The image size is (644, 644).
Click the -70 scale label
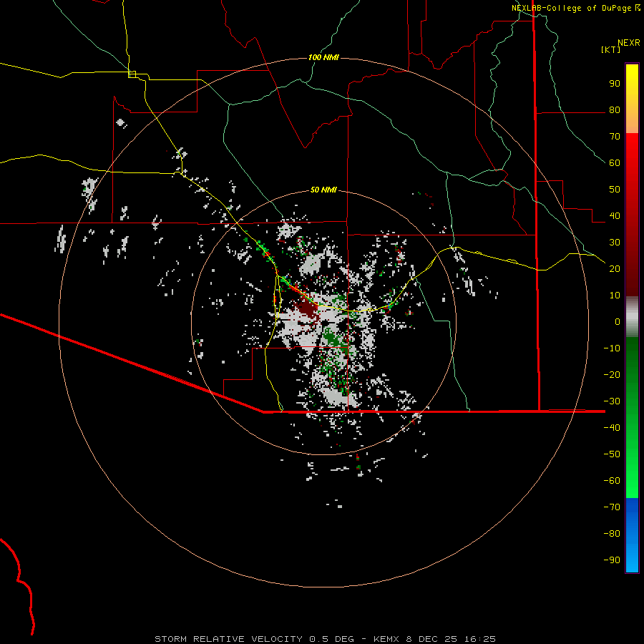(x=612, y=507)
